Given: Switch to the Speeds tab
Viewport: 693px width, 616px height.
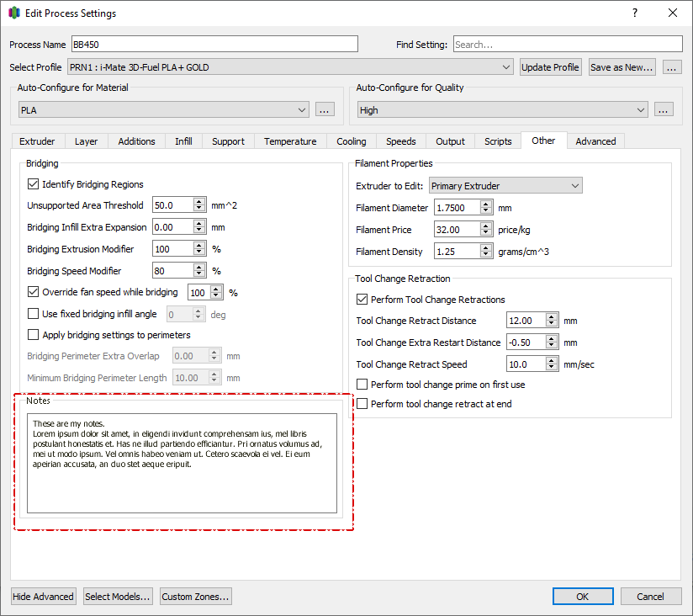Looking at the screenshot, I should tap(401, 141).
